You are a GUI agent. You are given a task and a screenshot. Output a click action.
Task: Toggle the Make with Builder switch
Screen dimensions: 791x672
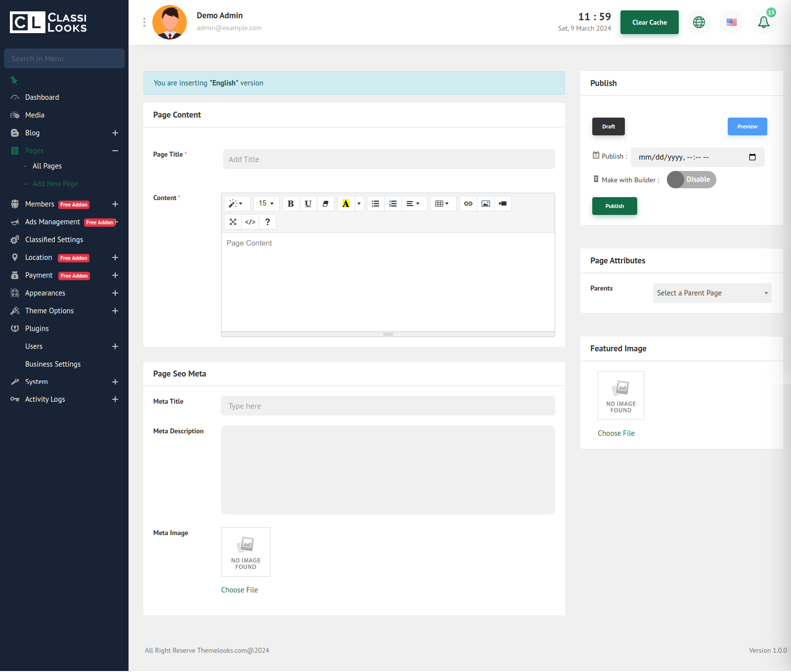pyautogui.click(x=691, y=179)
